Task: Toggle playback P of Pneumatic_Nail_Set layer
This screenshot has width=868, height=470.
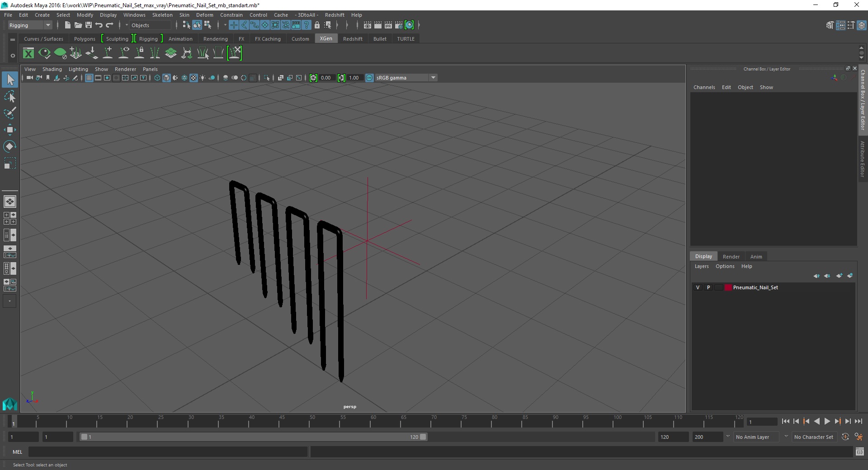Action: click(x=708, y=287)
